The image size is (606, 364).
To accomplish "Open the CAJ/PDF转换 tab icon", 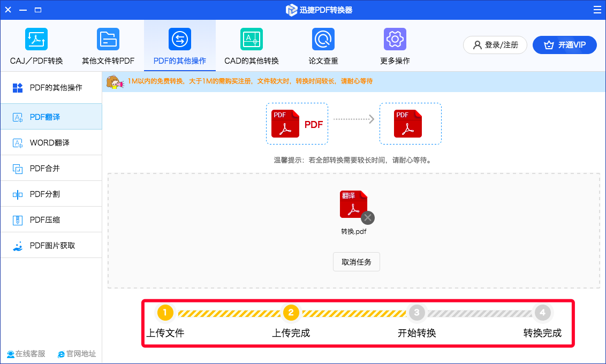I will coord(36,39).
